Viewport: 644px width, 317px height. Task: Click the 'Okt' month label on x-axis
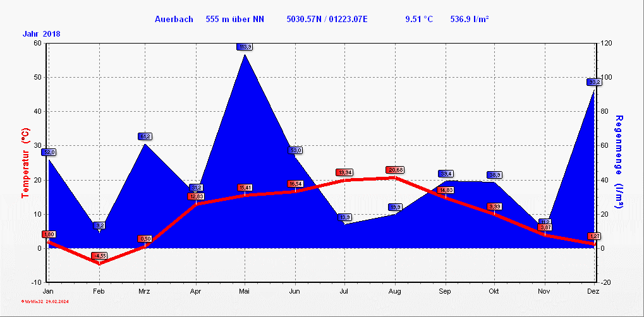(x=494, y=291)
